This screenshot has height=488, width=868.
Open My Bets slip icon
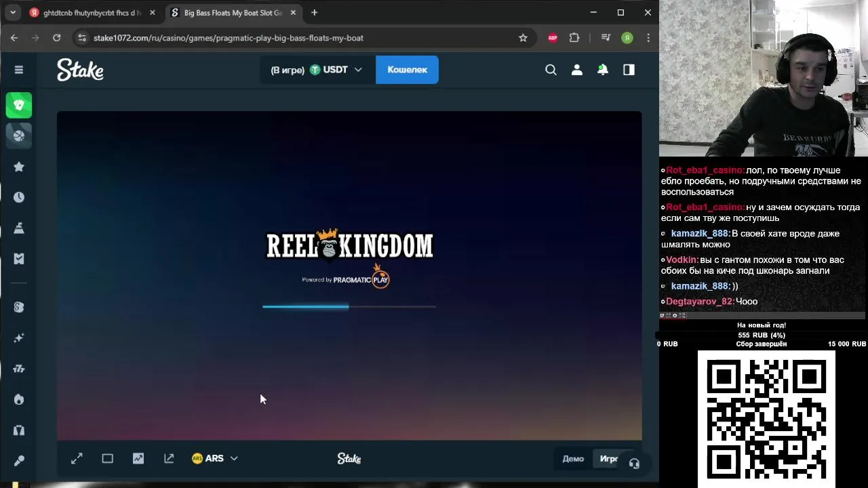click(19, 259)
